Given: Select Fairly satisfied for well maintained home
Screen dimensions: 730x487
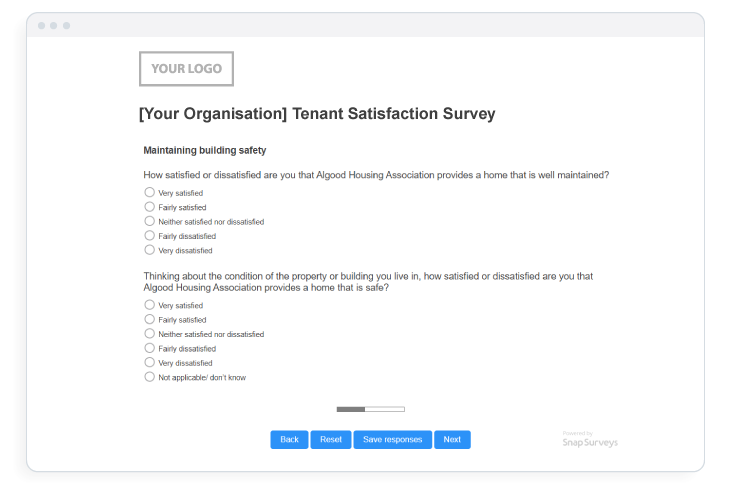Looking at the screenshot, I should click(149, 207).
